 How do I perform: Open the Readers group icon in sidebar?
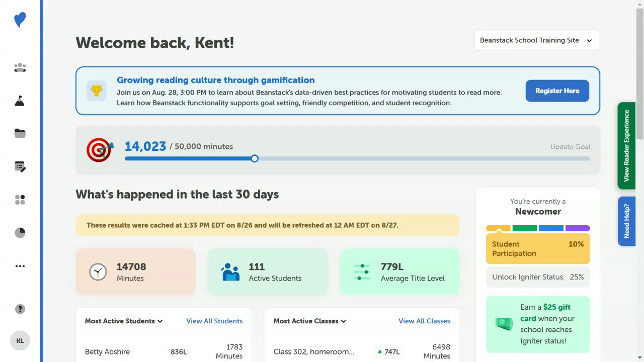(x=20, y=67)
